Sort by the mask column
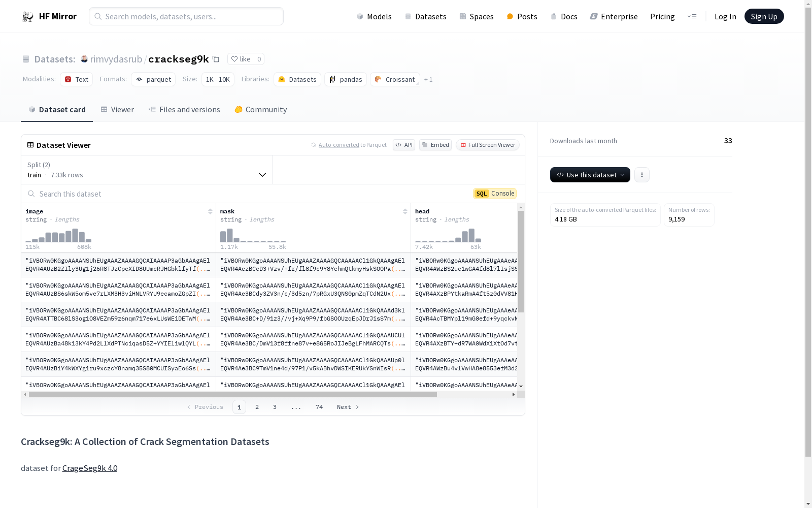Image resolution: width=812 pixels, height=508 pixels. tap(405, 212)
